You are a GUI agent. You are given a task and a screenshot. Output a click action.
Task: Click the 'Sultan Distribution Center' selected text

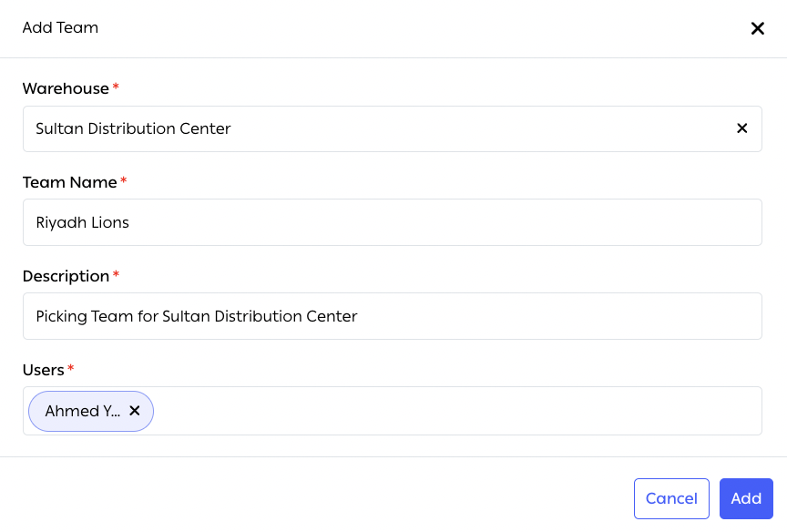tap(133, 128)
